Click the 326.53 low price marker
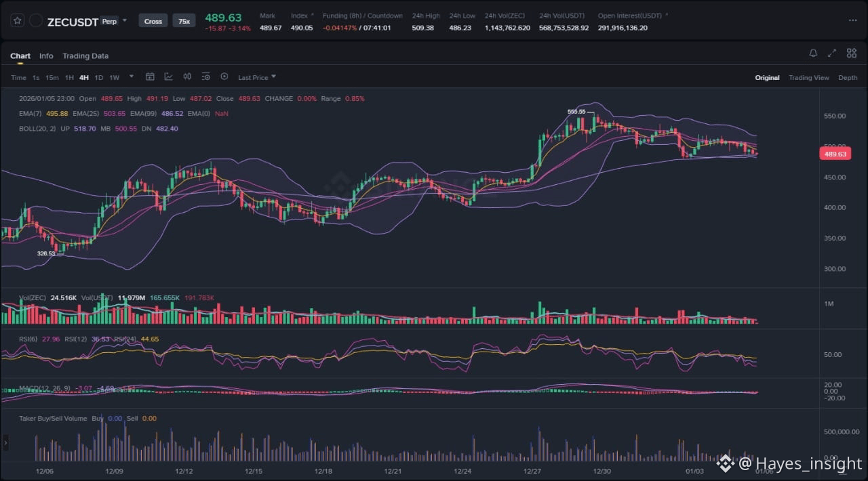The width and height of the screenshot is (868, 481). click(x=46, y=253)
